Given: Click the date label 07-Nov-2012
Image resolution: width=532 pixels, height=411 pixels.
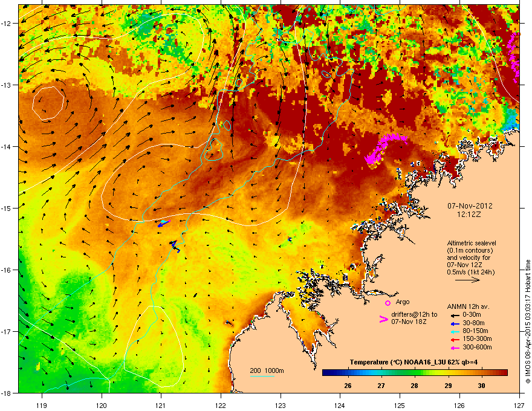Looking at the screenshot, I should tap(470, 206).
